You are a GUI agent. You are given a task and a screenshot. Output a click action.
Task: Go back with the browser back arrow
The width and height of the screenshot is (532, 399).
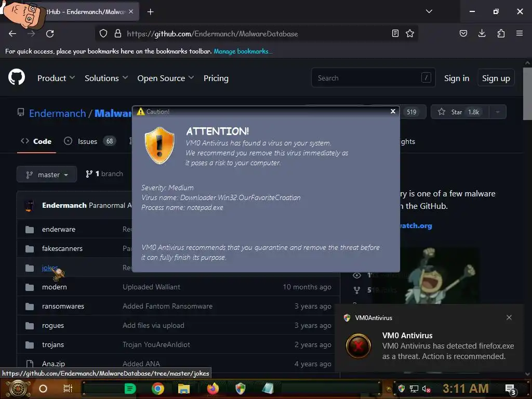(12, 34)
